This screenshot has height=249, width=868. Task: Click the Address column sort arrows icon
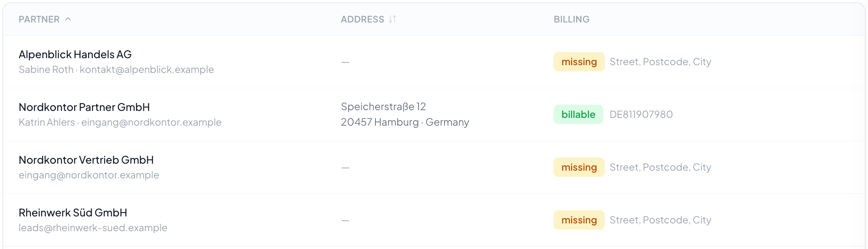coord(392,19)
